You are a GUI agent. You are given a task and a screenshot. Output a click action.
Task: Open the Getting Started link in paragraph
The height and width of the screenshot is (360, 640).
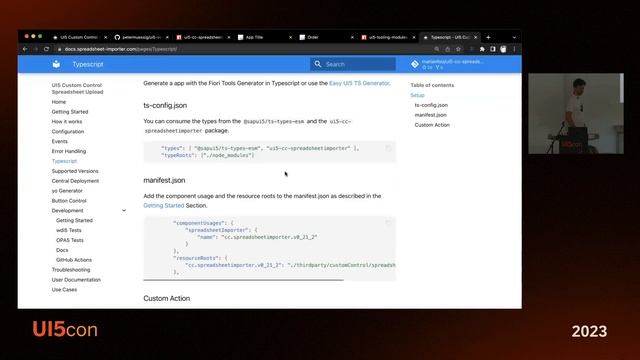164,205
